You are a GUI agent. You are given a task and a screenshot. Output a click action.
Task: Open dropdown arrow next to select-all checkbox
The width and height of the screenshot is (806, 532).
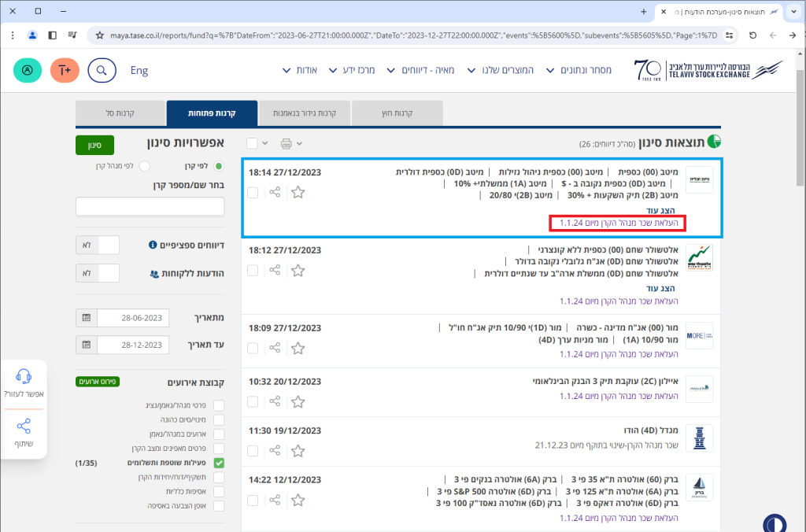pyautogui.click(x=265, y=143)
